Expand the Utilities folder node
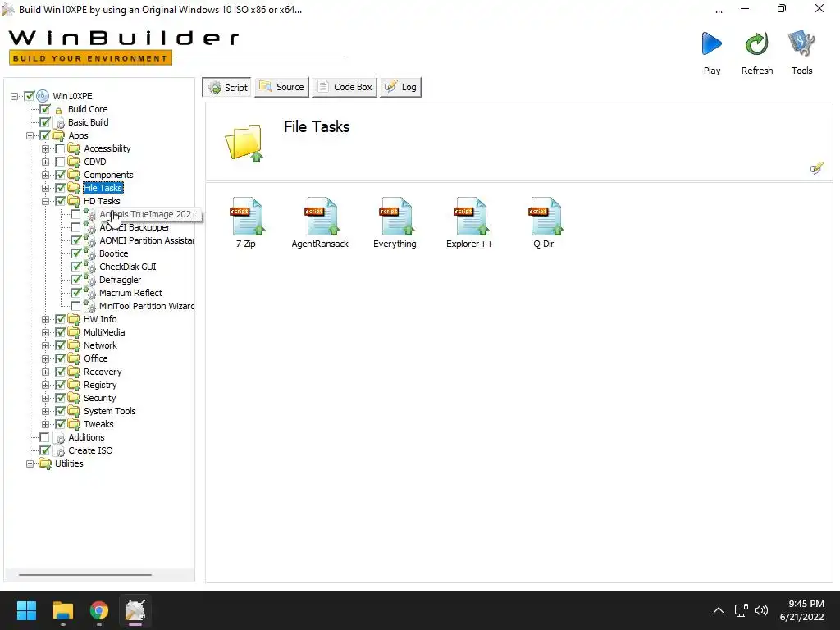Image resolution: width=840 pixels, height=630 pixels. [x=30, y=464]
